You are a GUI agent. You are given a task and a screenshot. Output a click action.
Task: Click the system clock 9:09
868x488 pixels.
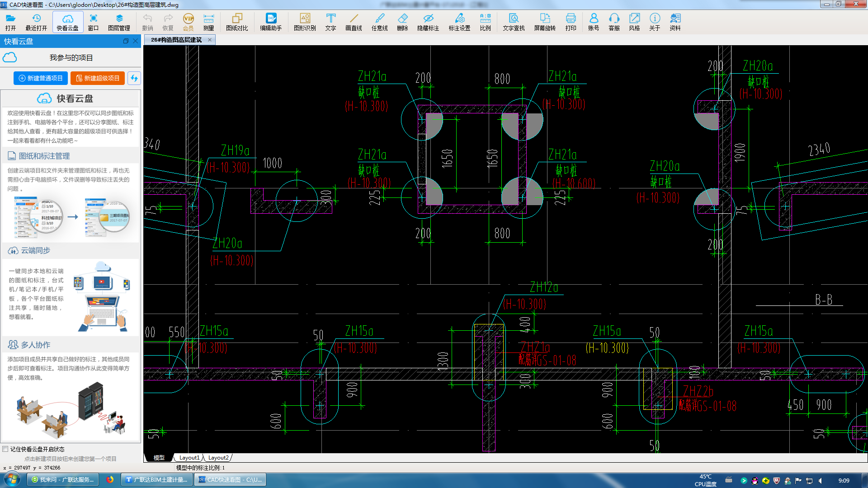[844, 480]
